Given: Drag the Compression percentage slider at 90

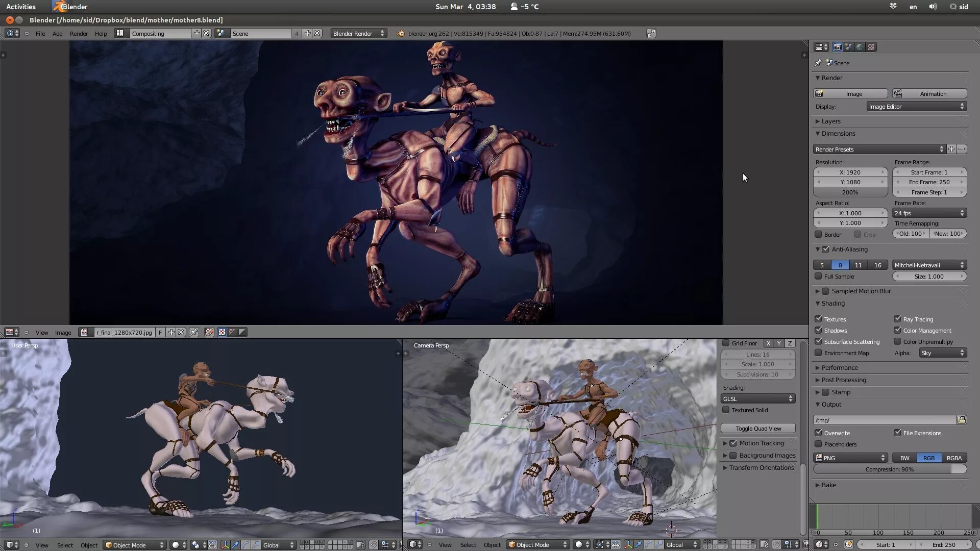Looking at the screenshot, I should pyautogui.click(x=890, y=469).
